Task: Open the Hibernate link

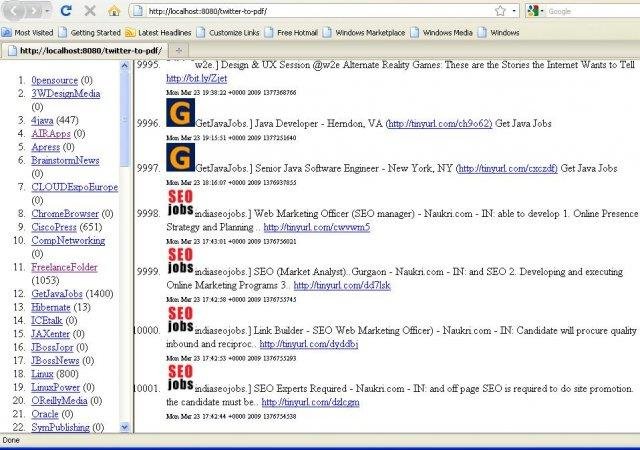Action: click(51, 307)
